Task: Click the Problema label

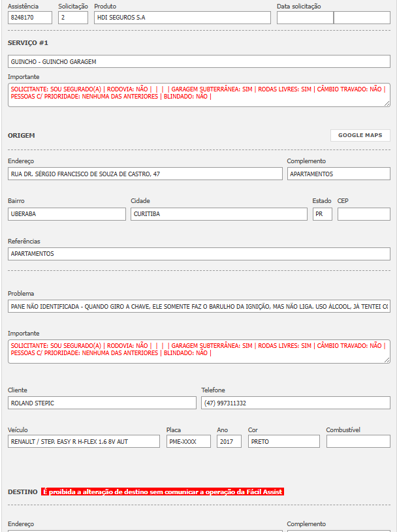Action: (21, 294)
